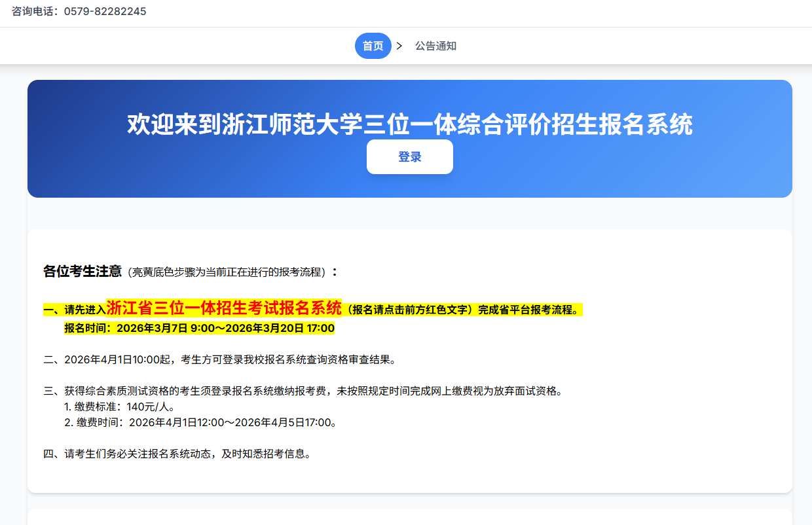Image resolution: width=812 pixels, height=525 pixels.
Task: Click the 报名请点击前方红色文字 hint
Action: [410, 310]
